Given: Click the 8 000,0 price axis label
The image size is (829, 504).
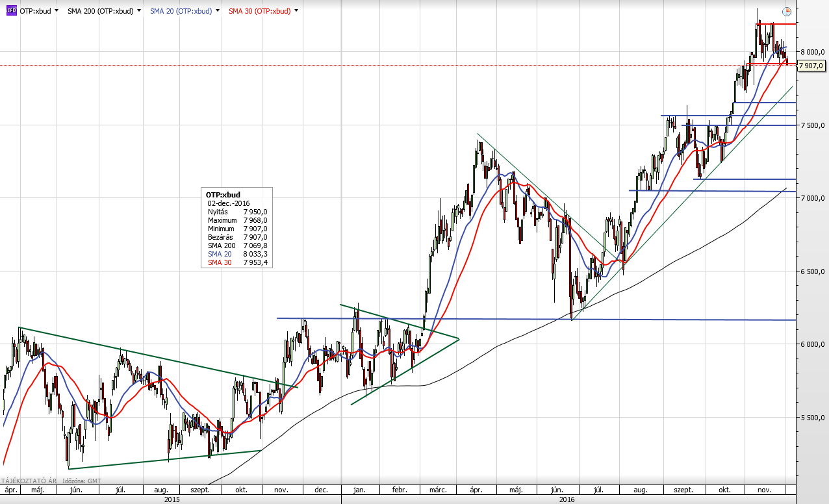Looking at the screenshot, I should [x=813, y=52].
